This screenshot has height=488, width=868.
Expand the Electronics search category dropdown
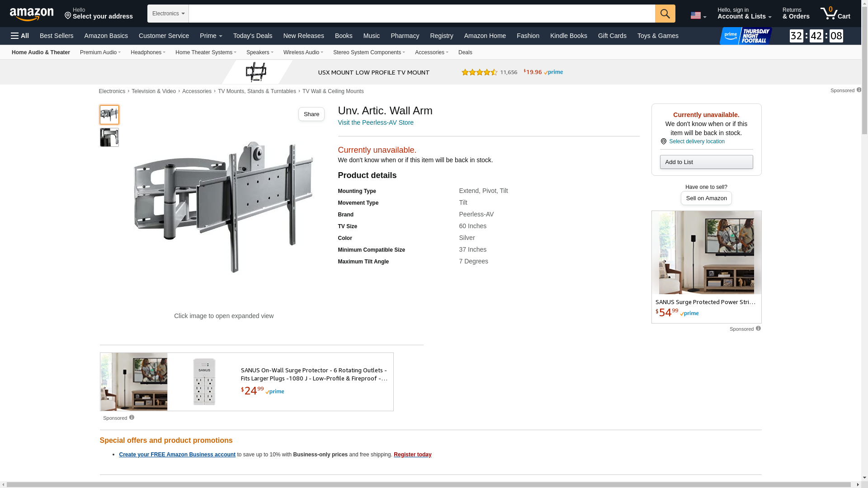pyautogui.click(x=168, y=14)
